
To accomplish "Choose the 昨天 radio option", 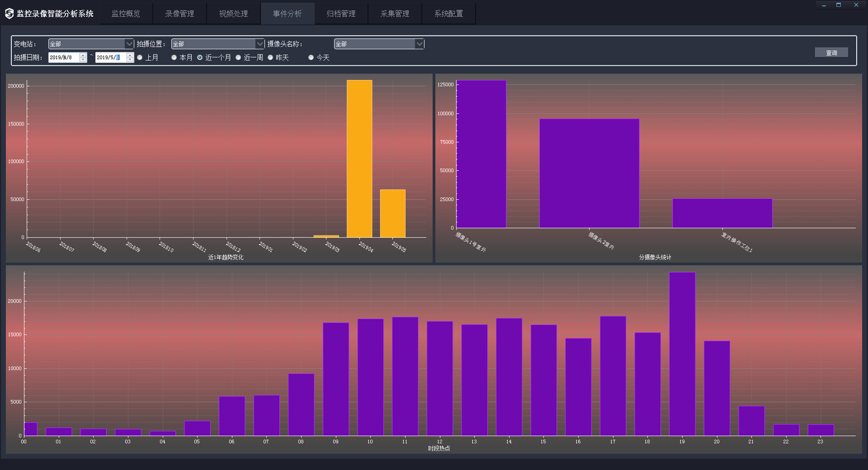I will click(271, 57).
